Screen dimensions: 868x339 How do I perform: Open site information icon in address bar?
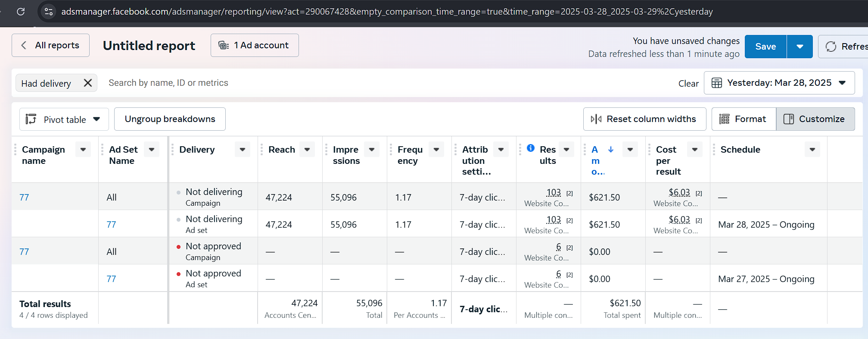click(49, 12)
